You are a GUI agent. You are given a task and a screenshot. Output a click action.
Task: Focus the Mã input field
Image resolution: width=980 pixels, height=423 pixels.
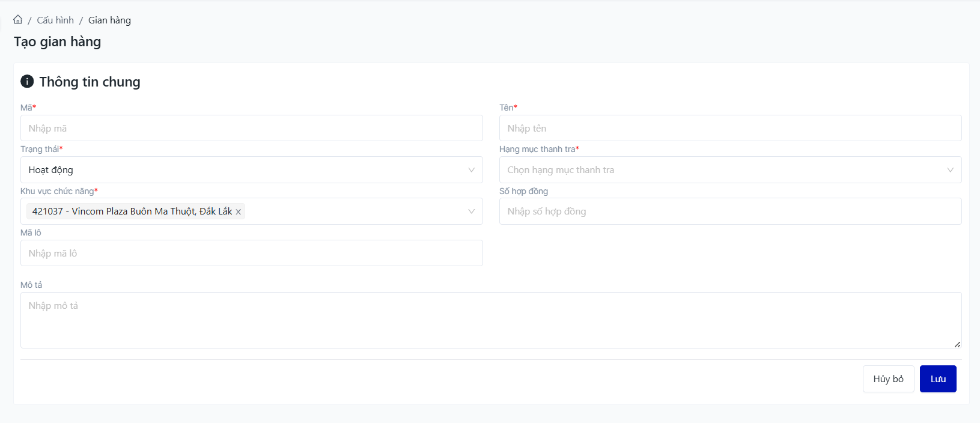click(x=251, y=129)
